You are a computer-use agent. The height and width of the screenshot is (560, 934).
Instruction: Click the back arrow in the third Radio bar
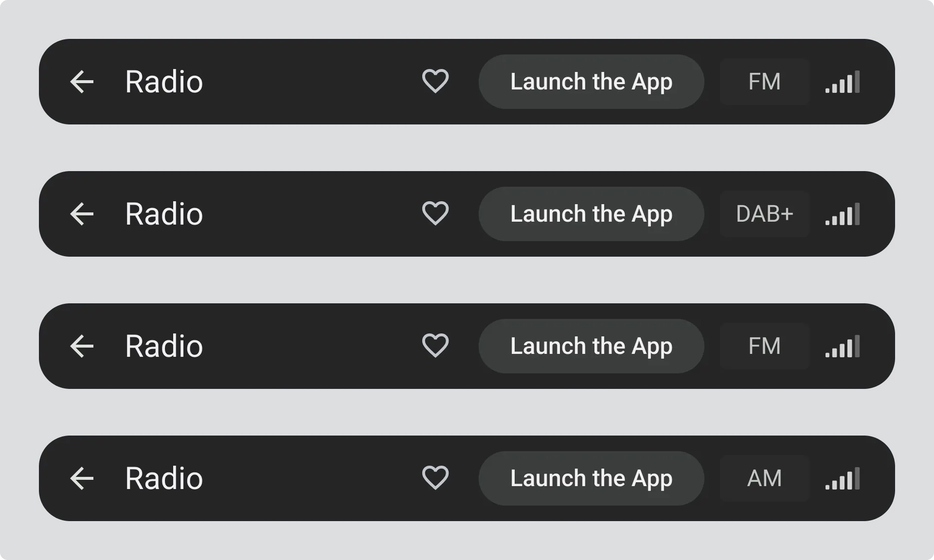tap(82, 346)
